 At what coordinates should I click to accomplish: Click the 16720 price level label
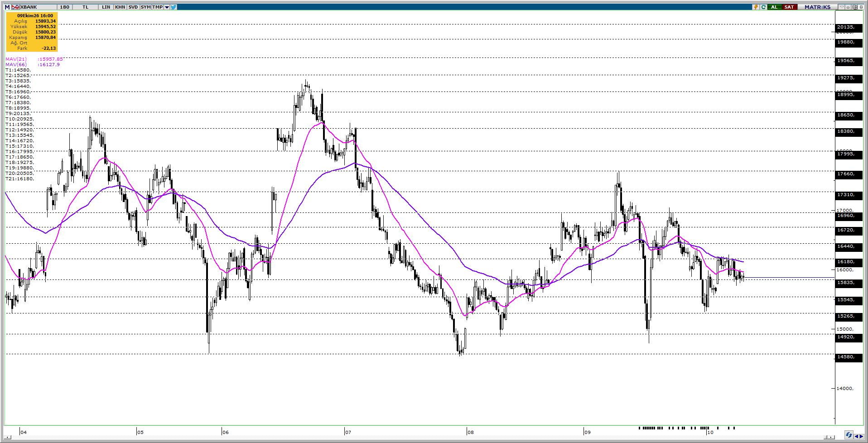pos(849,230)
